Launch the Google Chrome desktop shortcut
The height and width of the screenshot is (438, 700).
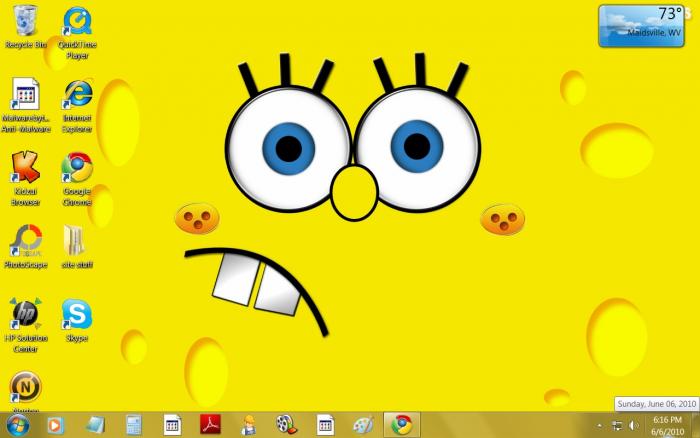coord(77,179)
